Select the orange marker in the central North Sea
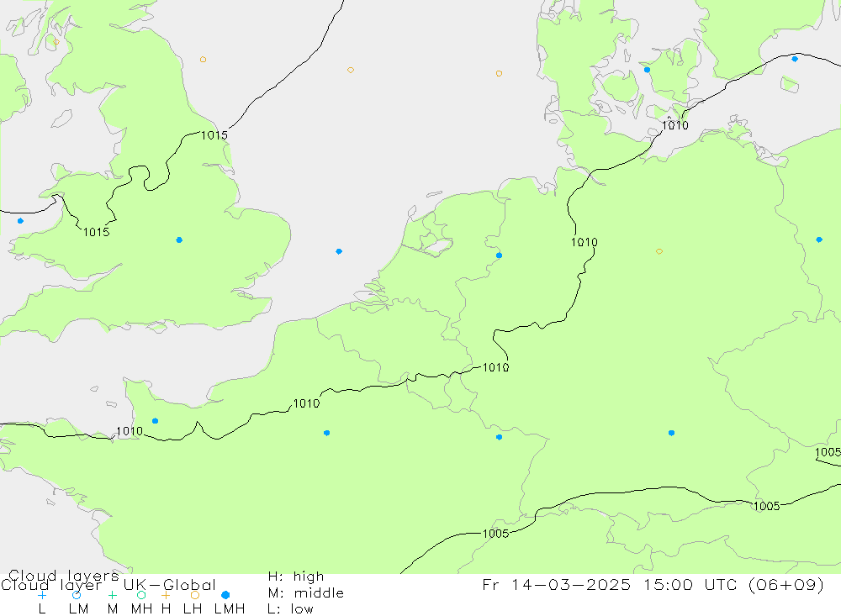 (x=350, y=71)
